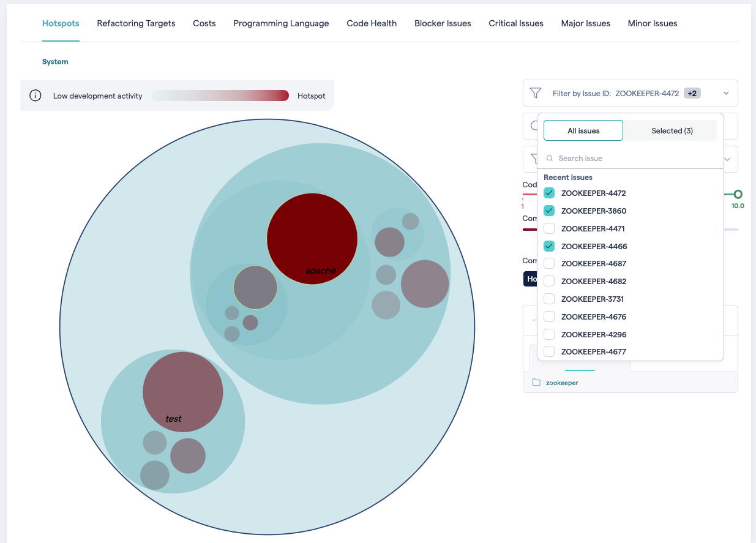
Task: Open the Refactoring Targets tab
Action: (135, 23)
